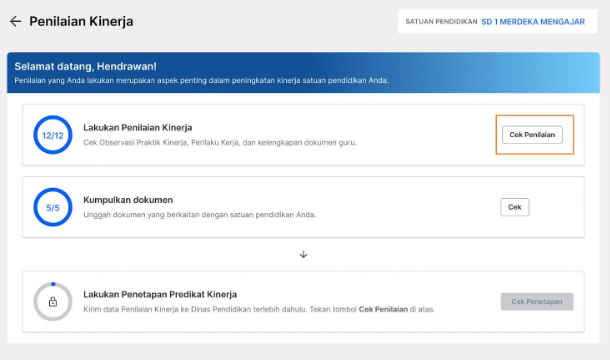Click the Kirim data Penilaian Kinerja description
The height and width of the screenshot is (360, 610).
[x=259, y=309]
